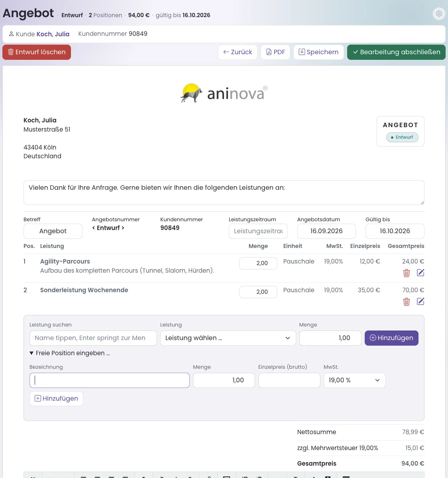The height and width of the screenshot is (478, 448).
Task: Open the settings gear icon
Action: click(x=439, y=14)
